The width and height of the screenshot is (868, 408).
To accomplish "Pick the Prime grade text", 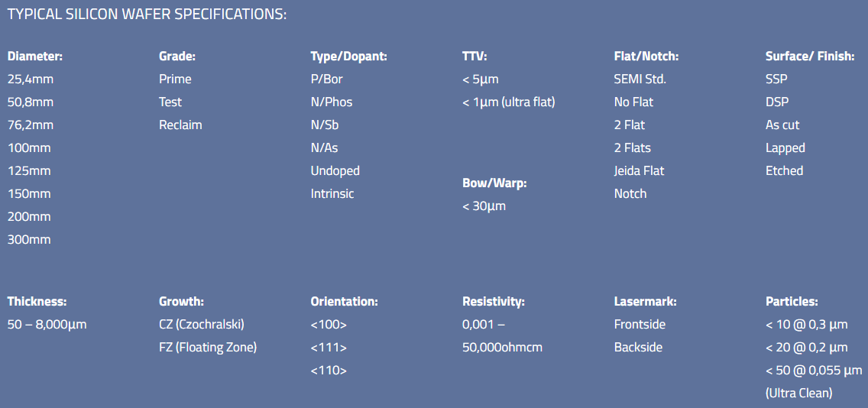I will 175,79.
